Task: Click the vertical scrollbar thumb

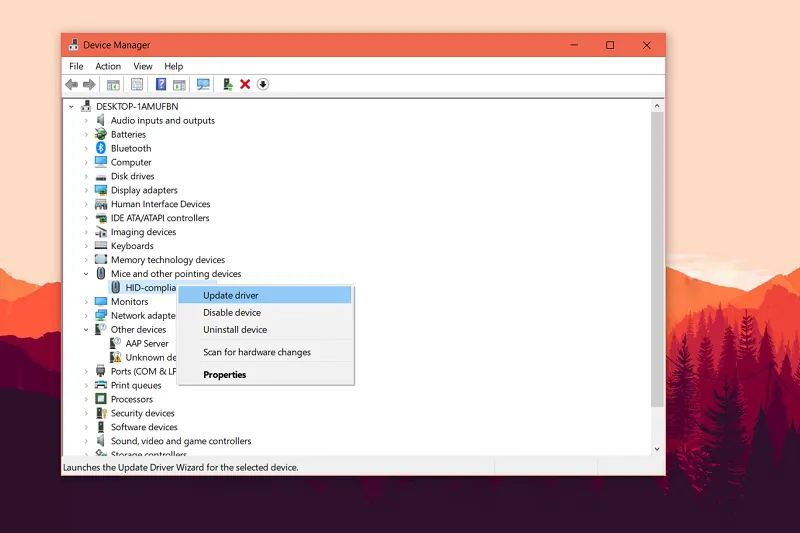Action: tap(657, 260)
